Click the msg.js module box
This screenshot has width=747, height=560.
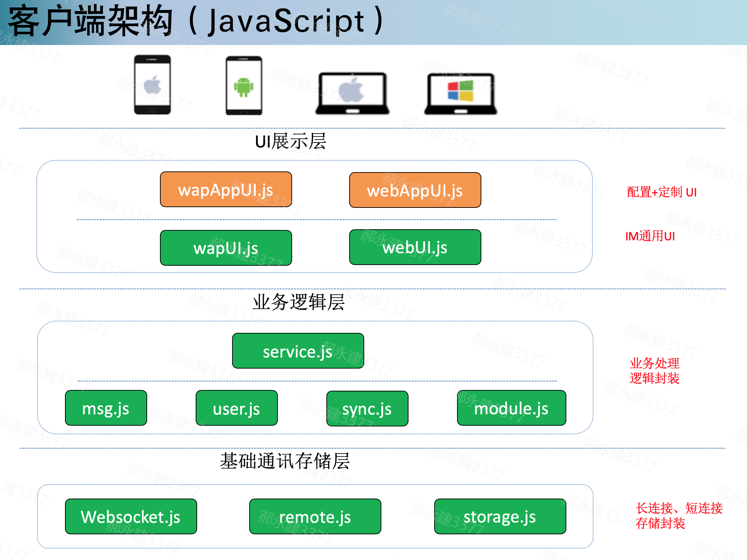pos(106,408)
